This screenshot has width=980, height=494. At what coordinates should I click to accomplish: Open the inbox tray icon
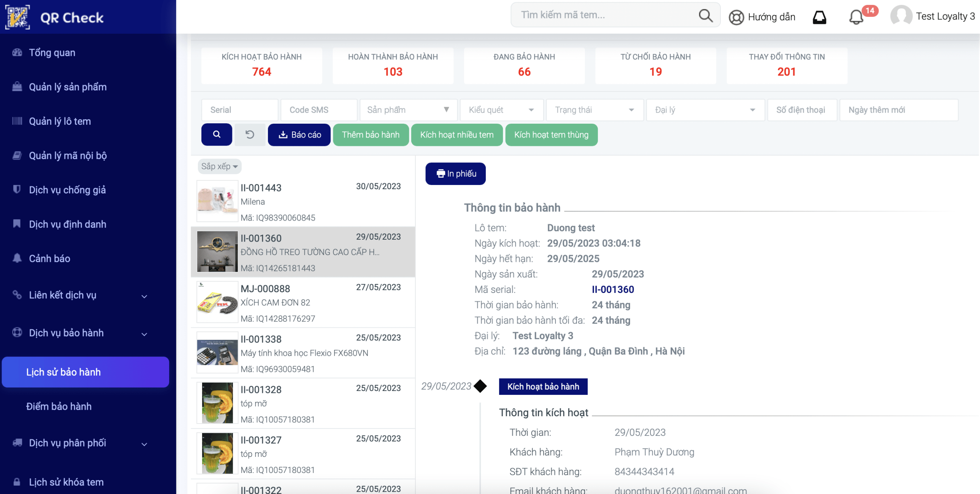tap(819, 17)
